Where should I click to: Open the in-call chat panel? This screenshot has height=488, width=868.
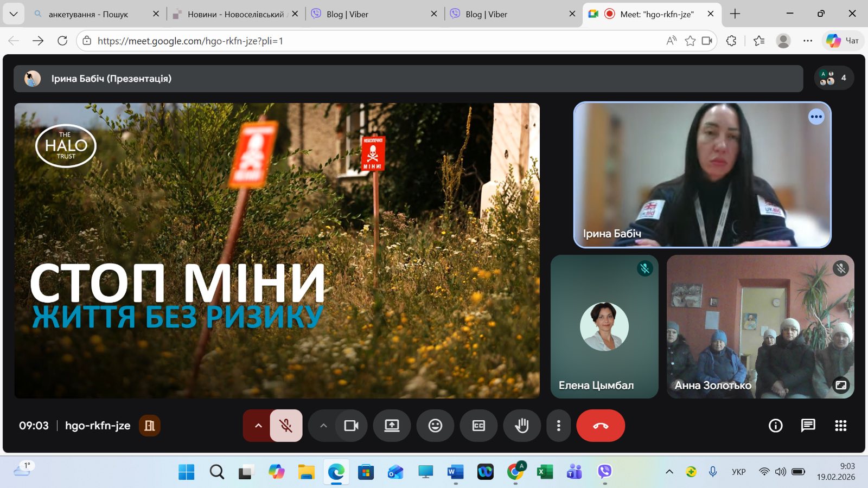click(808, 426)
